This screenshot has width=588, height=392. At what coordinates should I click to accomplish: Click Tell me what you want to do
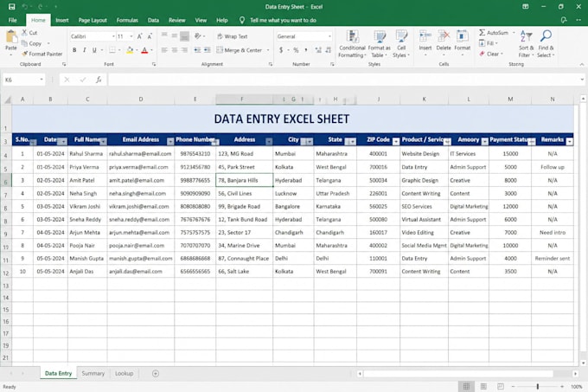283,20
